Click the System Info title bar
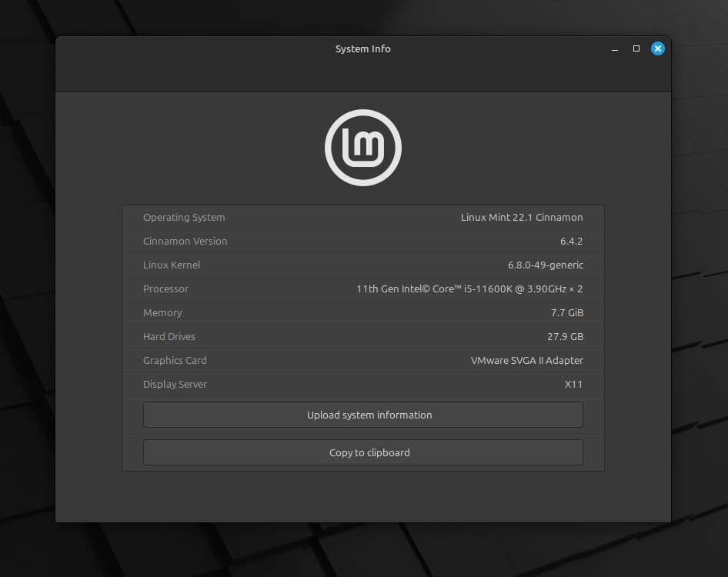 click(362, 48)
